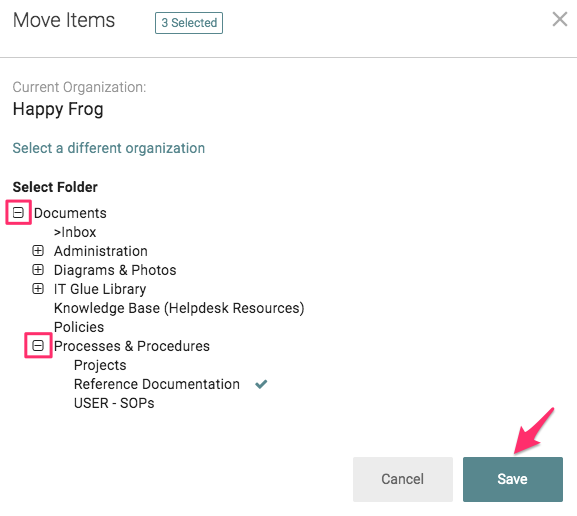
Task: Click the checkmark beside Reference Documentation
Action: tap(261, 384)
